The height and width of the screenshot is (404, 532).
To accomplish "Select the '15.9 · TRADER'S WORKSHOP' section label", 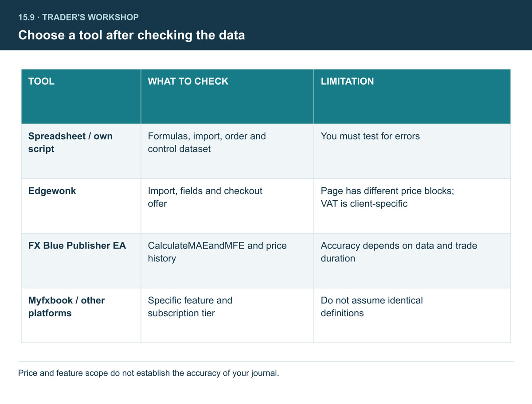I will [x=78, y=18].
